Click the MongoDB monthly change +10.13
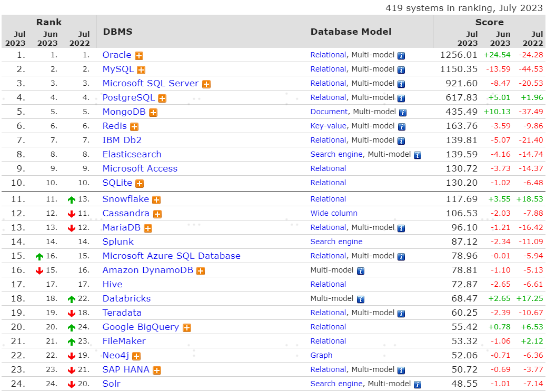Viewport: 546px width, 392px height. [x=497, y=112]
